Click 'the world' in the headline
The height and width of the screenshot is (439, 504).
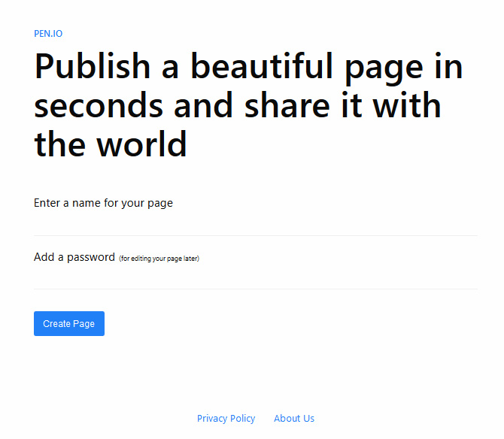(x=111, y=144)
